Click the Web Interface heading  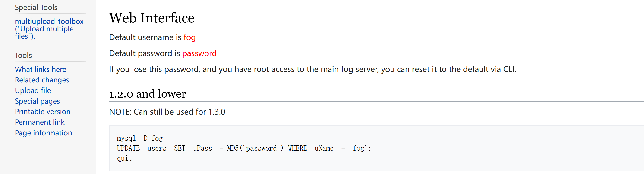(152, 18)
